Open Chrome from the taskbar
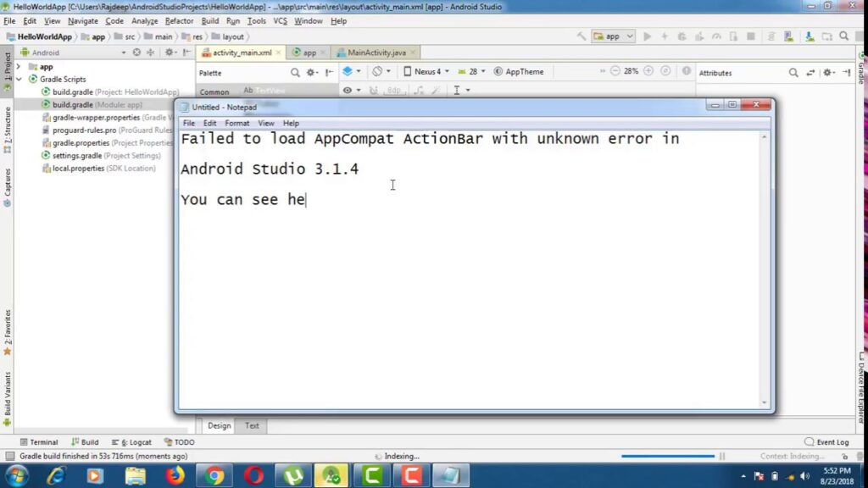Screen dimensions: 868x488 click(214, 475)
